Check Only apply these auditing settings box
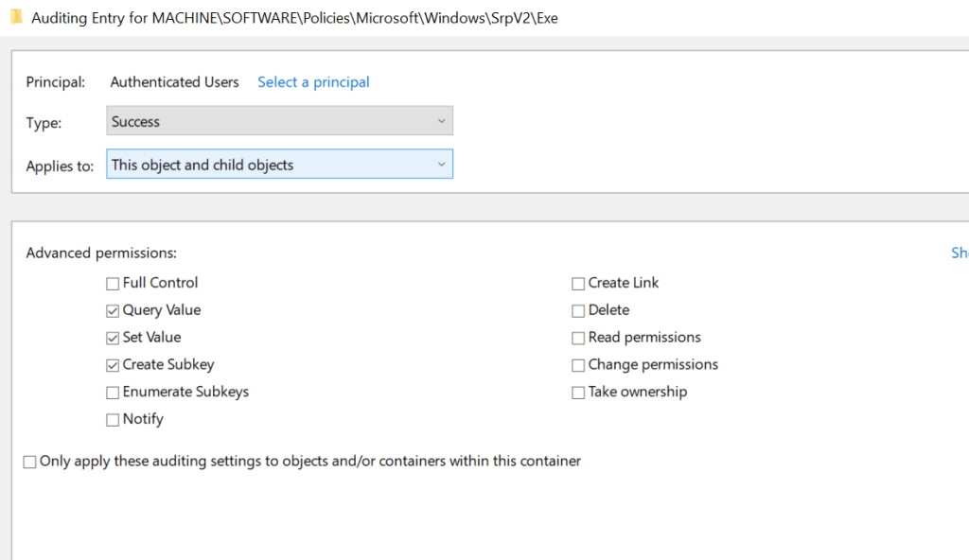This screenshot has width=969, height=560. pyautogui.click(x=30, y=462)
